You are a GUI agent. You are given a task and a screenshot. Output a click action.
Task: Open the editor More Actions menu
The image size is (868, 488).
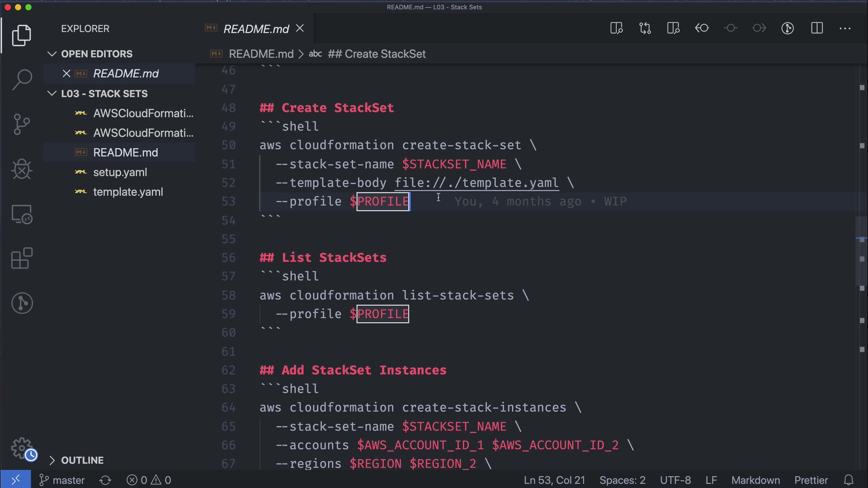(x=844, y=28)
